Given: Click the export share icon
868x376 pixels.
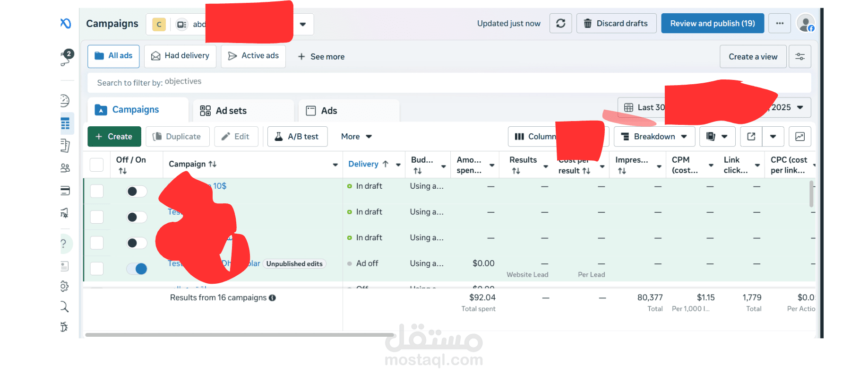Looking at the screenshot, I should (x=751, y=136).
